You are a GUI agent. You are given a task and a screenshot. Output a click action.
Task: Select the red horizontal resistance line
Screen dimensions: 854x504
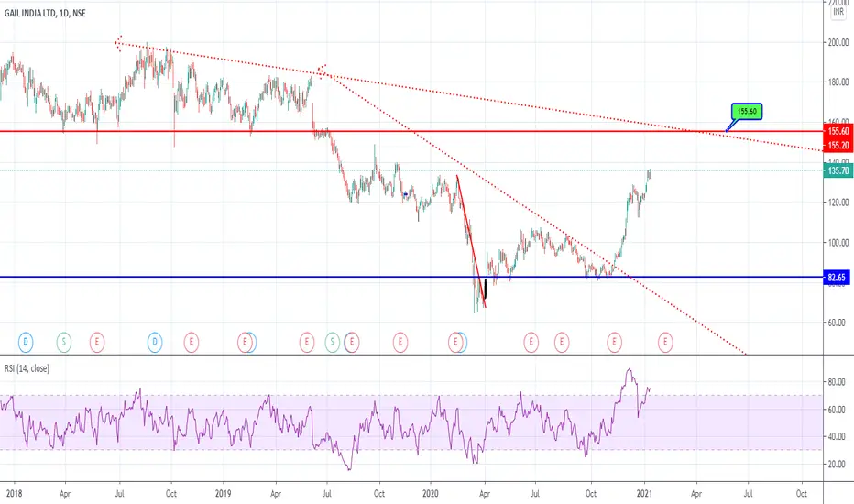pyautogui.click(x=411, y=131)
